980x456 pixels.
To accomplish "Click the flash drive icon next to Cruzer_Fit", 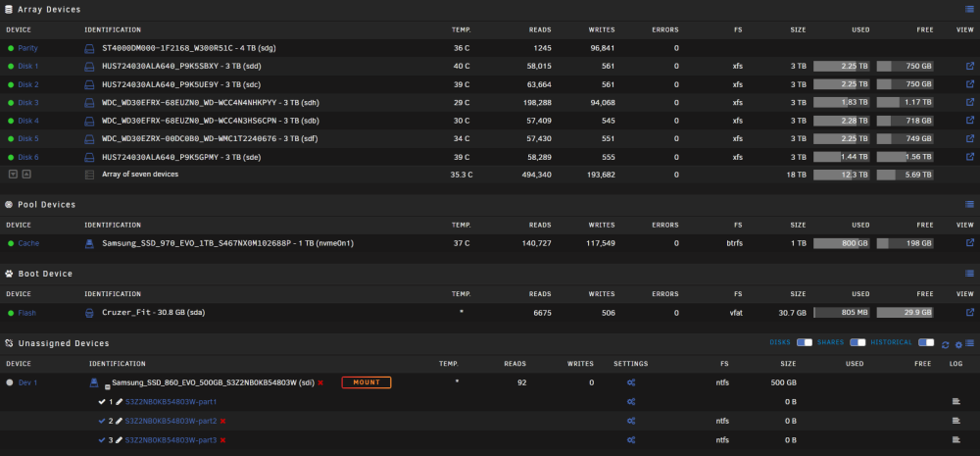I will point(89,313).
